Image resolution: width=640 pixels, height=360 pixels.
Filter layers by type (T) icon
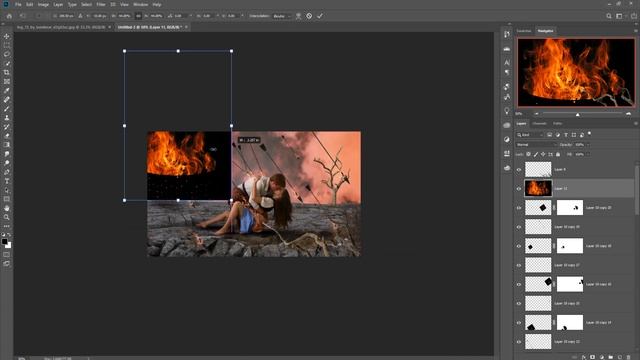[566, 135]
